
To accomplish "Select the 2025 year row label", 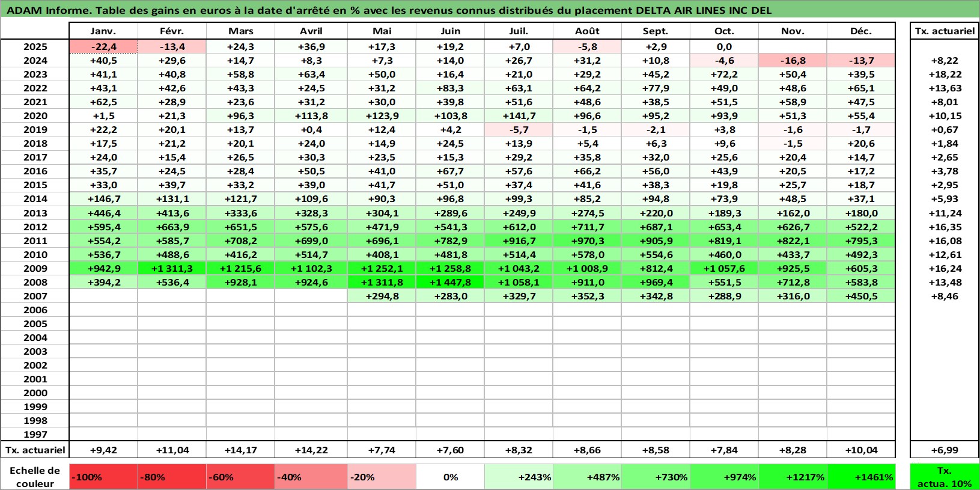I will pyautogui.click(x=35, y=47).
